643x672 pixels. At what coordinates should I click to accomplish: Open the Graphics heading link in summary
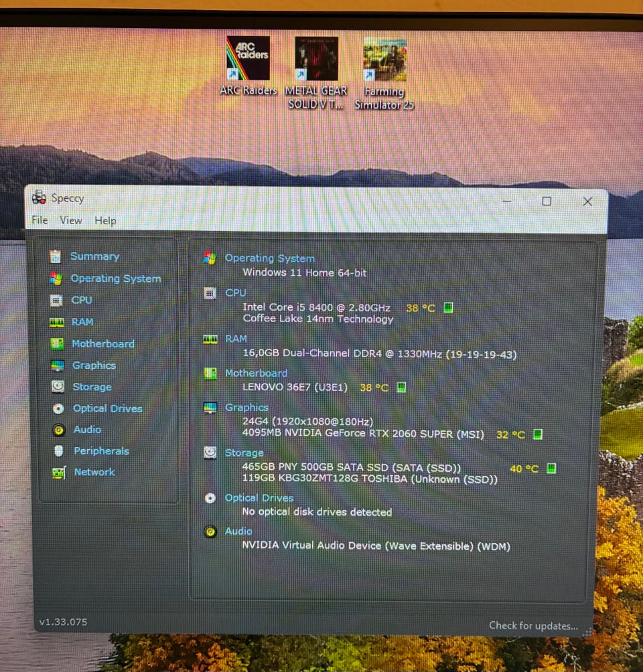[x=246, y=408]
